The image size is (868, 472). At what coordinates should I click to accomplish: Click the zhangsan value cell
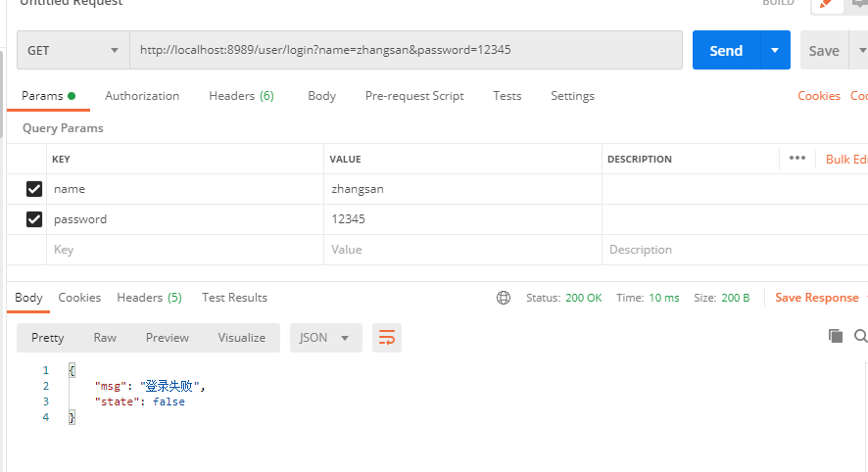click(x=462, y=189)
